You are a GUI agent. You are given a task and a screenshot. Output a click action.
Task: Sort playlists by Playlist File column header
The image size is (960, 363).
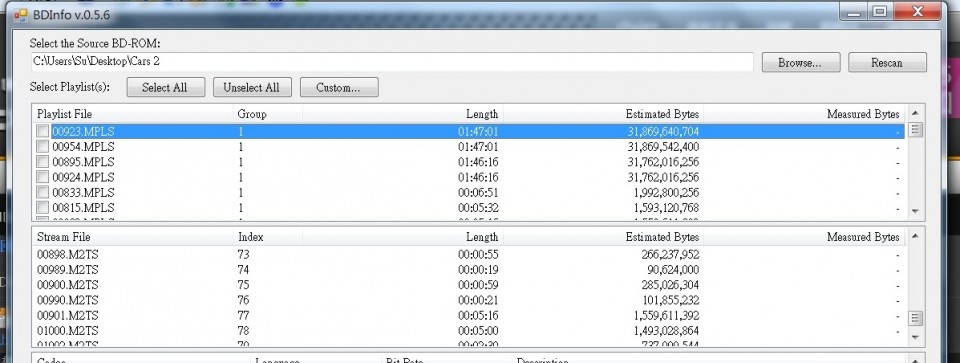click(133, 114)
